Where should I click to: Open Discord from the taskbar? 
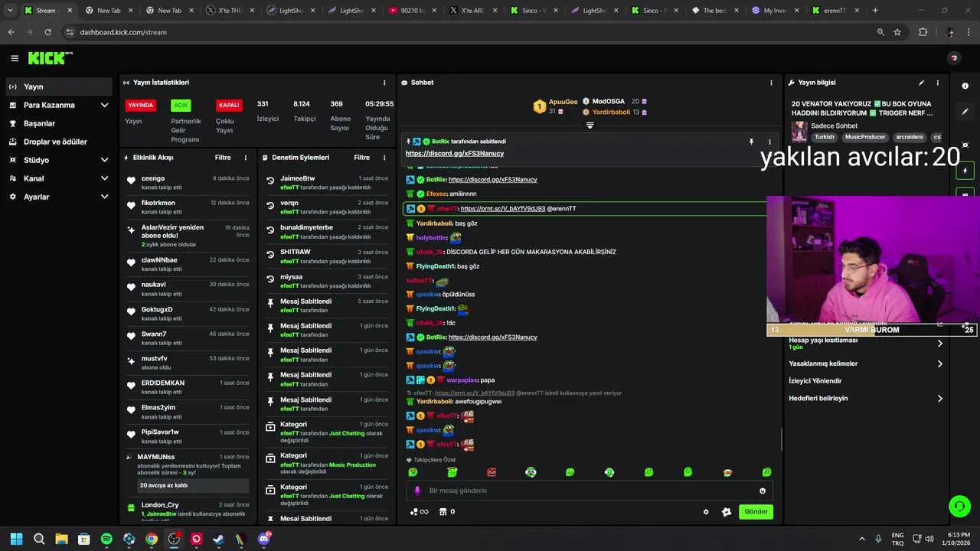264,539
